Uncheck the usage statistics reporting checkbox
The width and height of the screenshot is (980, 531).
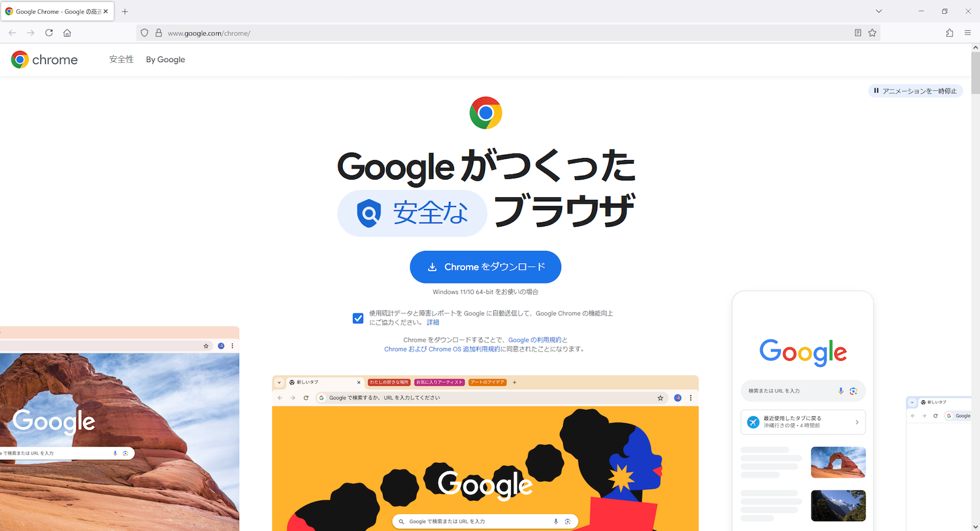358,318
